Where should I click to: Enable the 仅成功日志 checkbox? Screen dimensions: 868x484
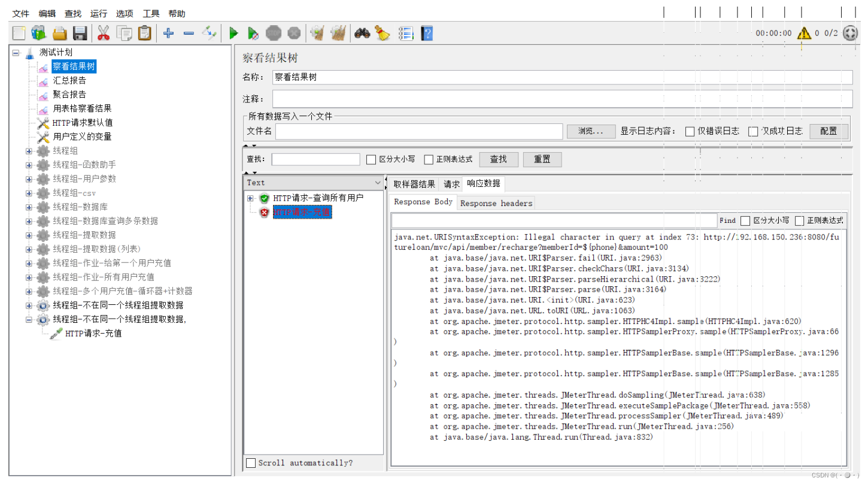pos(753,131)
